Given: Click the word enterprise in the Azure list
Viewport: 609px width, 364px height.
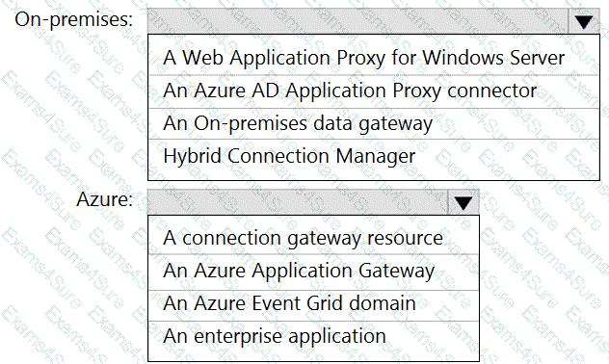Looking at the screenshot, I should click(238, 336).
